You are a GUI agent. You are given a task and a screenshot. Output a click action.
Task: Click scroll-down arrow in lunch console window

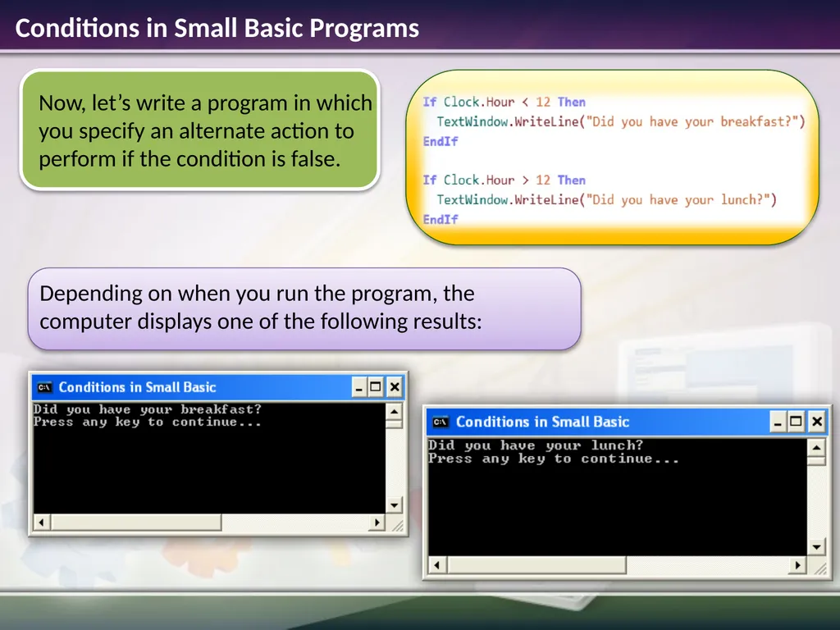point(816,547)
